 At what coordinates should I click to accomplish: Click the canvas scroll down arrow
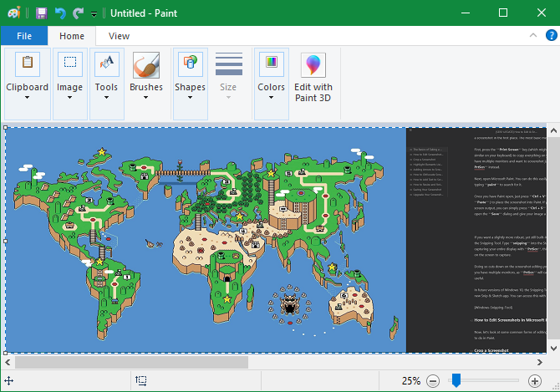click(x=553, y=348)
